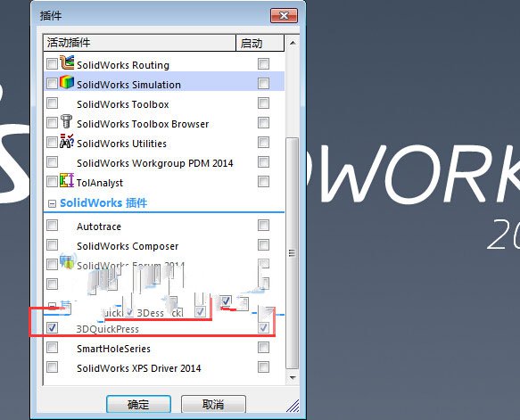Select SolidWorks XPS Driver 2014 text
Screen dimensions: 520x420
138,368
